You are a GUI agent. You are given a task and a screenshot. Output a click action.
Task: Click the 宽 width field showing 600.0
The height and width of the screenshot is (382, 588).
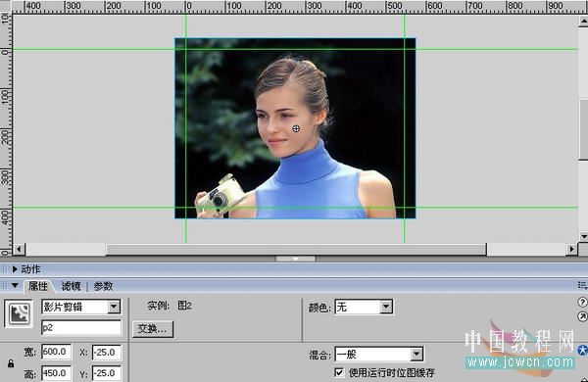(56, 352)
